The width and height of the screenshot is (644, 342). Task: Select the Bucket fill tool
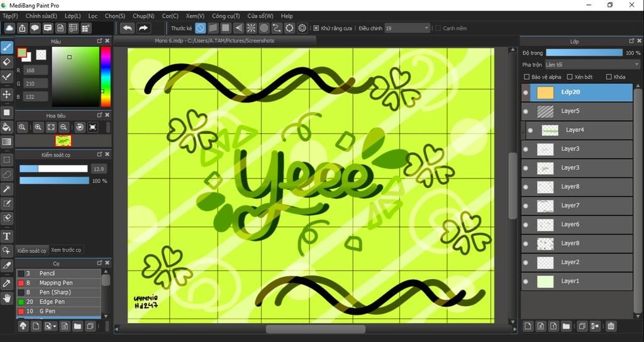[x=6, y=127]
